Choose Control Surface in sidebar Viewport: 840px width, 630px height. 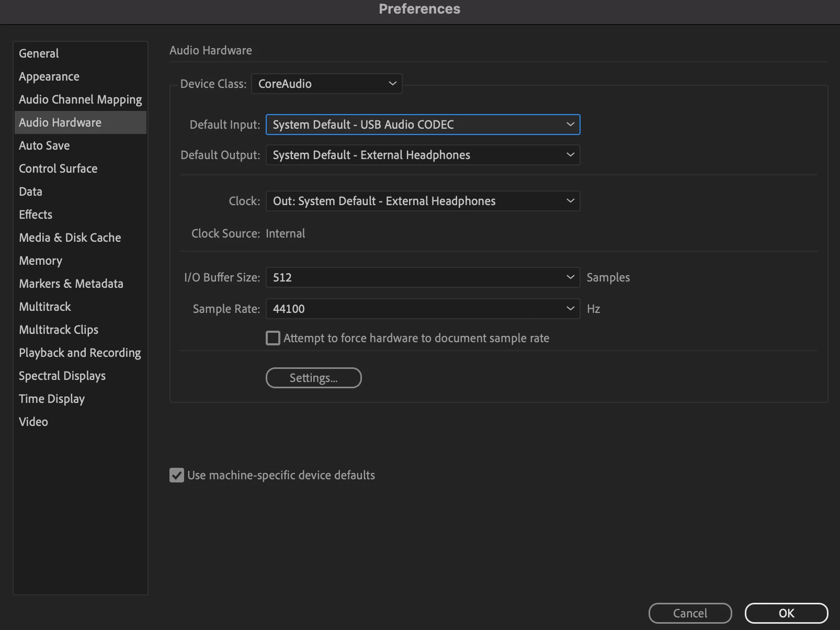tap(80, 168)
